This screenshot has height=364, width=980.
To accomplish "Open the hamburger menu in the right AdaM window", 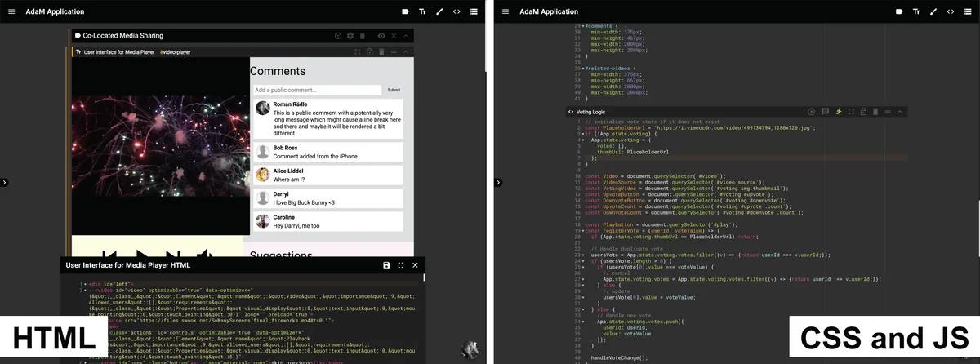I will point(506,11).
